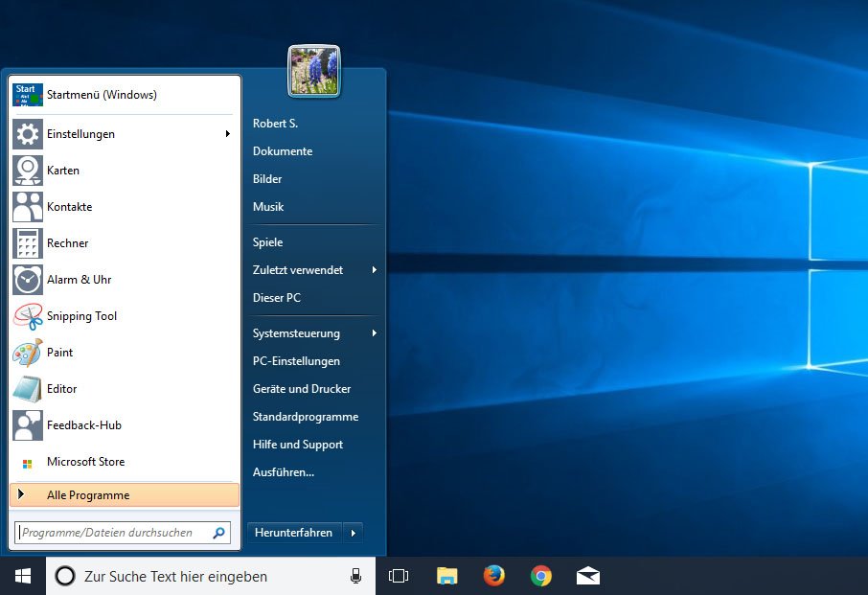The image size is (868, 595).
Task: Open the shutdown options arrow next to Herunterfahren
Action: (354, 533)
